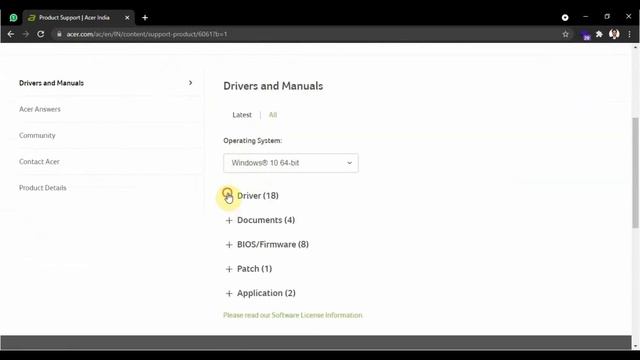Open the Chrome three-dot menu

[629, 34]
